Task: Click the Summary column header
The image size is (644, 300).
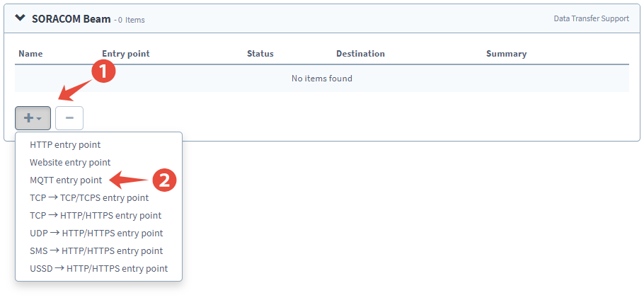Action: [506, 54]
